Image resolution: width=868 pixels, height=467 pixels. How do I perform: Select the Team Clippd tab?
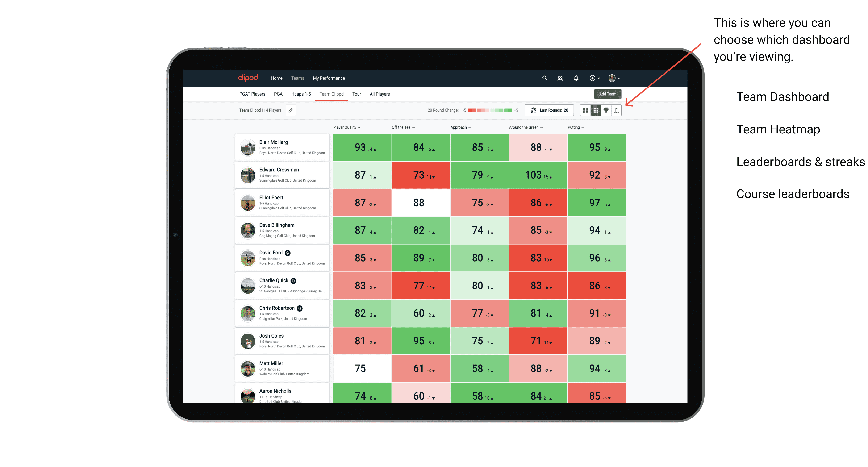tap(333, 94)
